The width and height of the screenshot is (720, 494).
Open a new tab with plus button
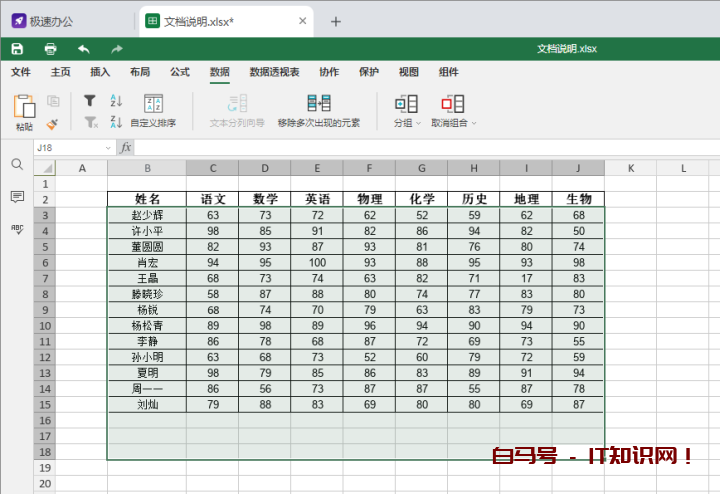click(336, 22)
